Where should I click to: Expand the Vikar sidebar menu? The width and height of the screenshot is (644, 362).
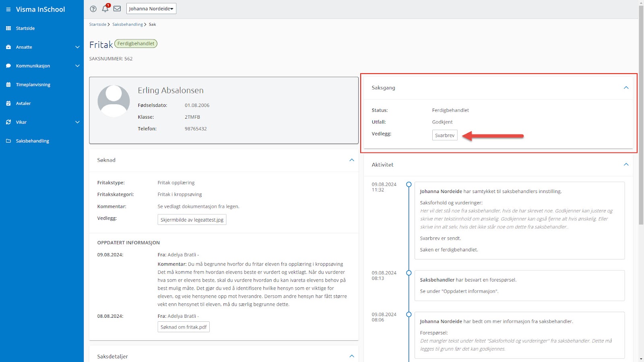(77, 122)
